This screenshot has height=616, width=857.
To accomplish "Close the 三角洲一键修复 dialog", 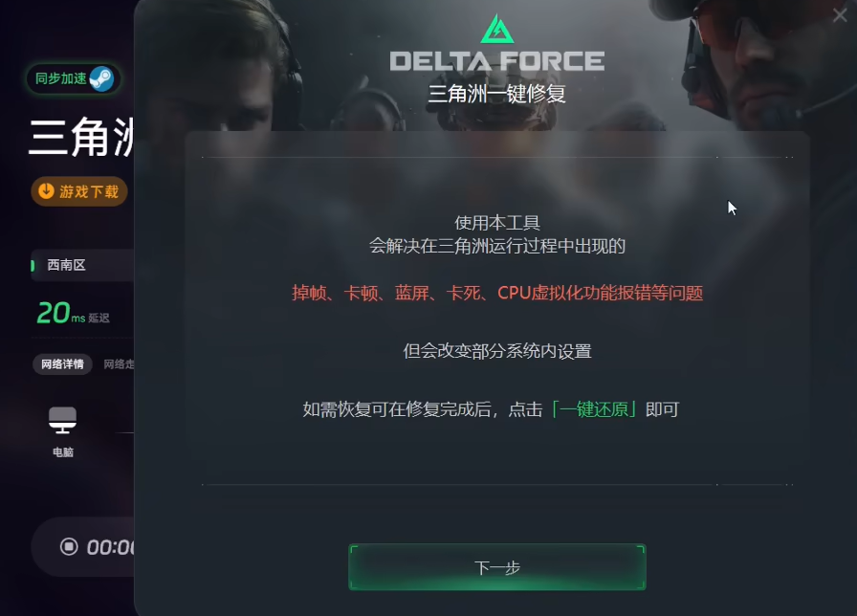I will click(x=840, y=15).
